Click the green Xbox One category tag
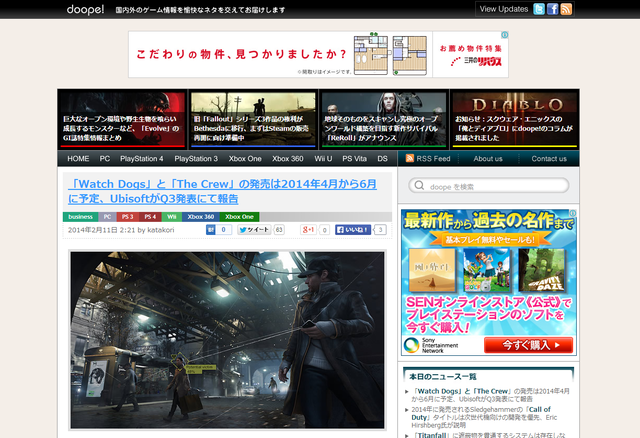 (239, 217)
